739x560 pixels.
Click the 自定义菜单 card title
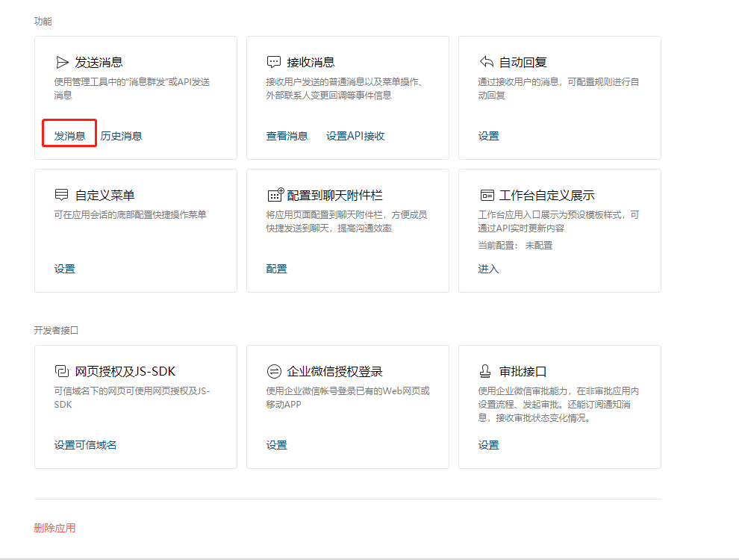pos(105,195)
